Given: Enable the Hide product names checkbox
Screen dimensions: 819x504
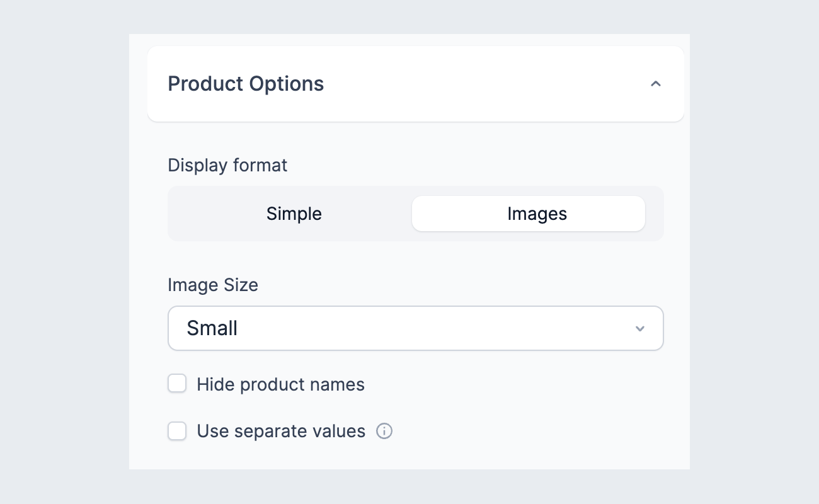Looking at the screenshot, I should [x=177, y=383].
